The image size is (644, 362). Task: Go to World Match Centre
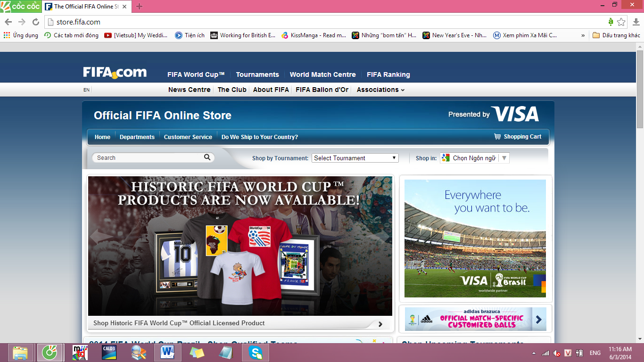click(x=323, y=74)
